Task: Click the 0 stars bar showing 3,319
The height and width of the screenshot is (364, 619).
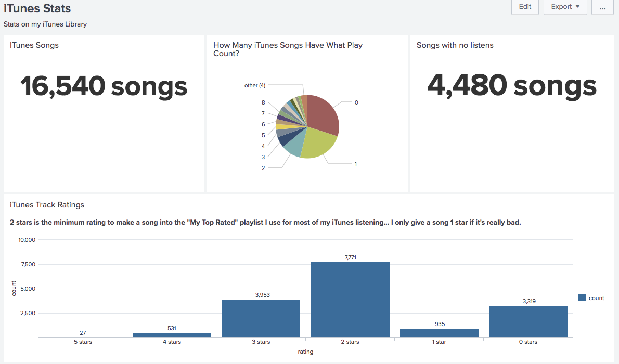Action: (x=528, y=321)
